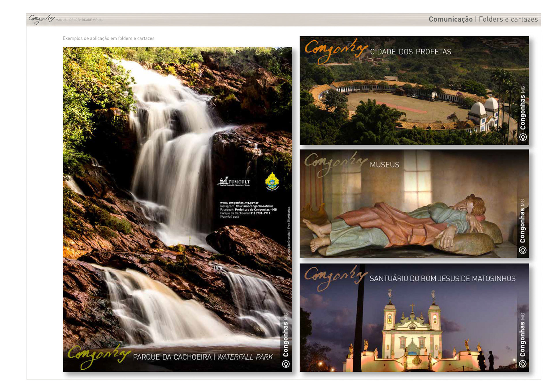Select the Museus reclining sculpture photo
Image resolution: width=554 pixels, height=392 pixels.
[414, 204]
